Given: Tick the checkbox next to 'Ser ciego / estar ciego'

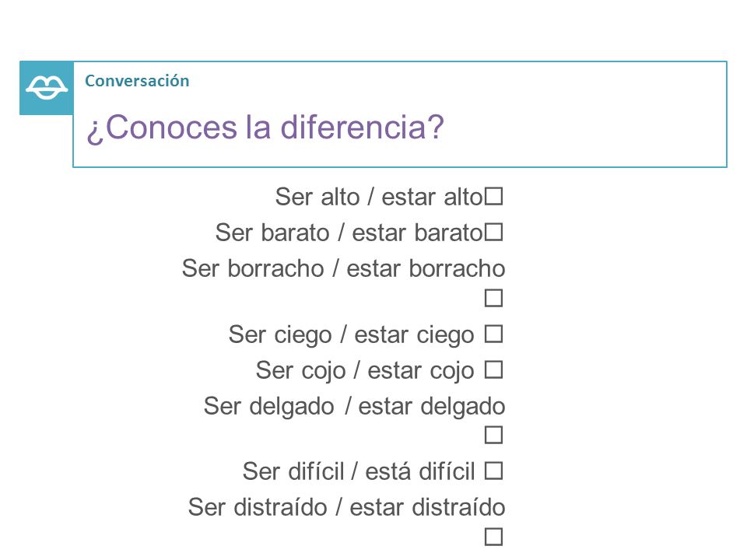Looking at the screenshot, I should pos(493,334).
